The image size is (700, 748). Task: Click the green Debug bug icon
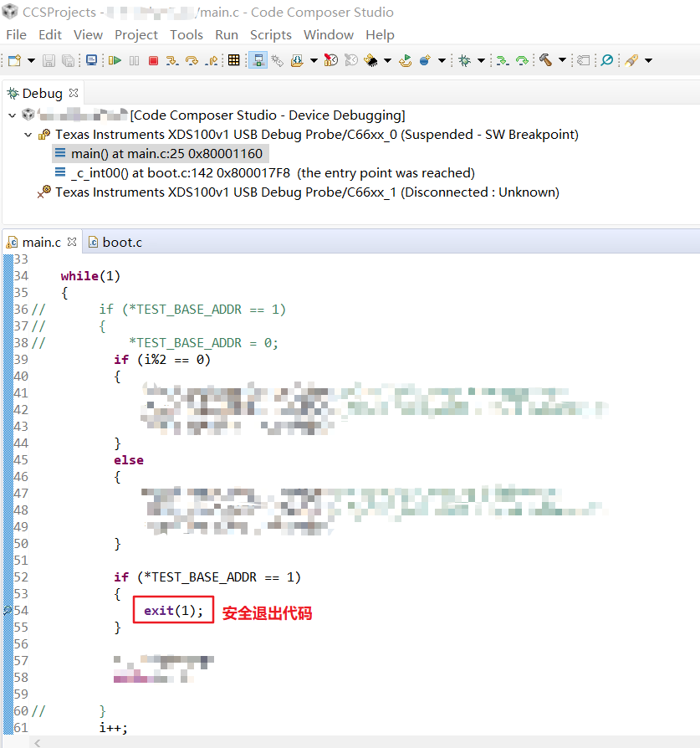(x=464, y=60)
